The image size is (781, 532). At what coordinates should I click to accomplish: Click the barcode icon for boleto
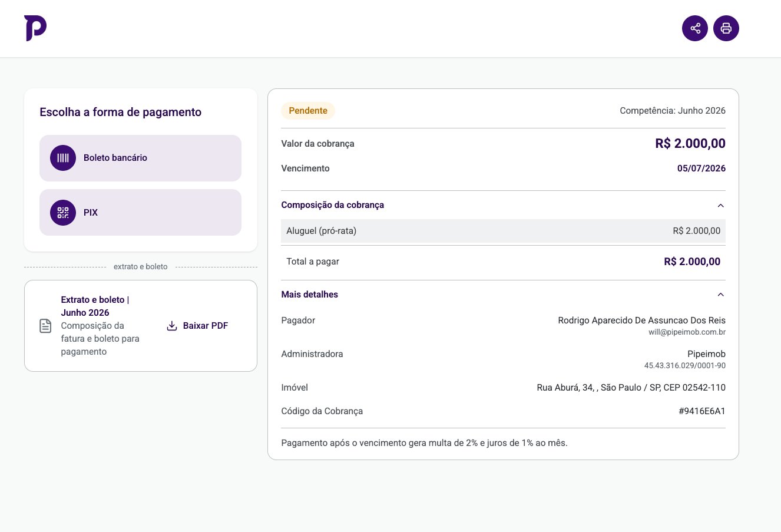63,158
